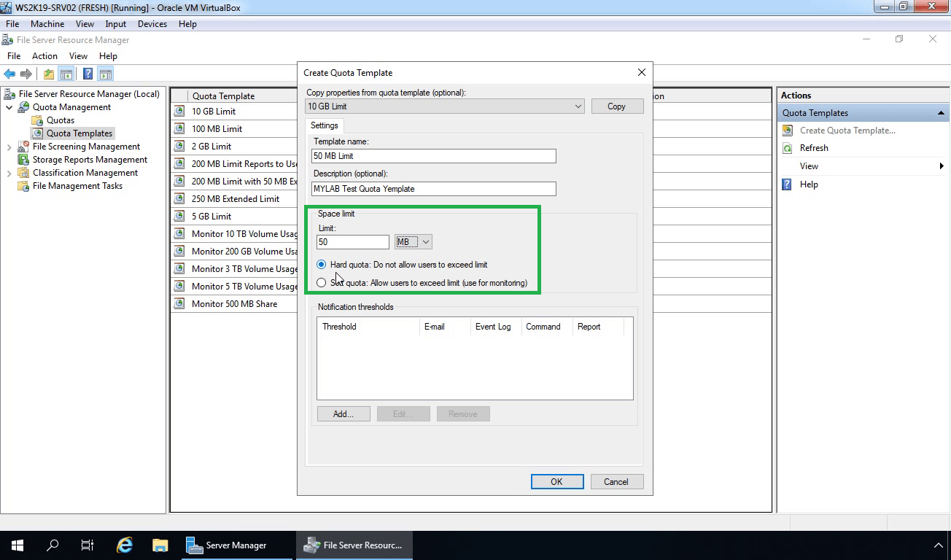
Task: Expand the View submenu arrow in Actions
Action: 942,166
